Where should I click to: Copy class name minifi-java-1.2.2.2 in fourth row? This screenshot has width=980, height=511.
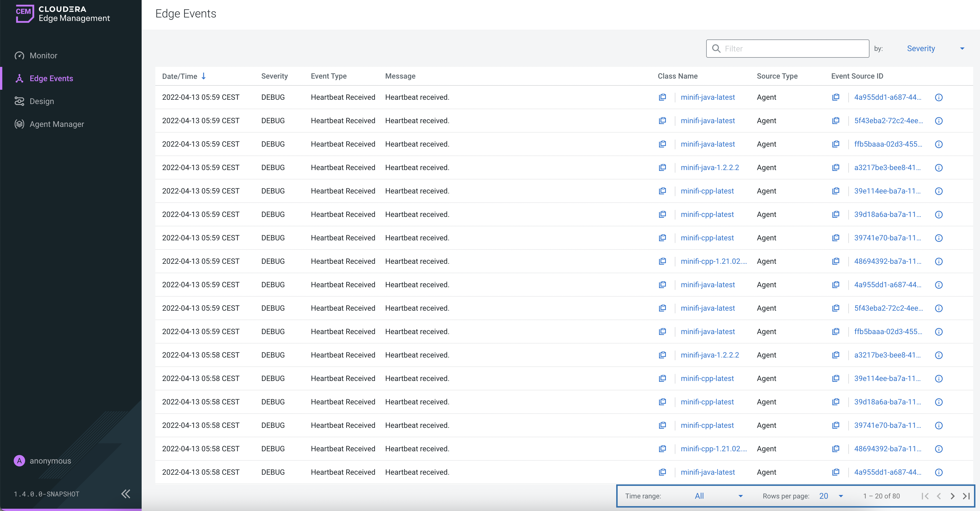pos(662,167)
